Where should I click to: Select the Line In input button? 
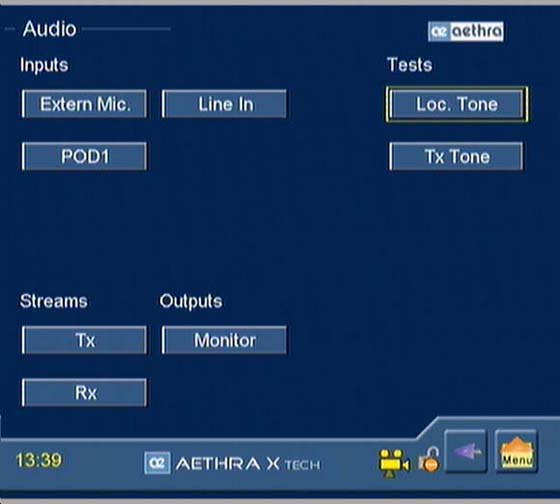click(x=224, y=104)
